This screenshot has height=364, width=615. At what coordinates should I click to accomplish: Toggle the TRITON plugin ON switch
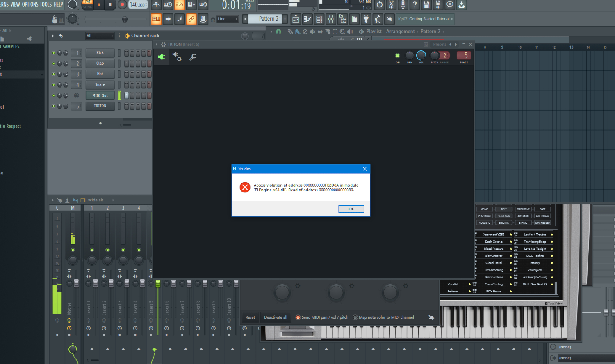click(397, 56)
